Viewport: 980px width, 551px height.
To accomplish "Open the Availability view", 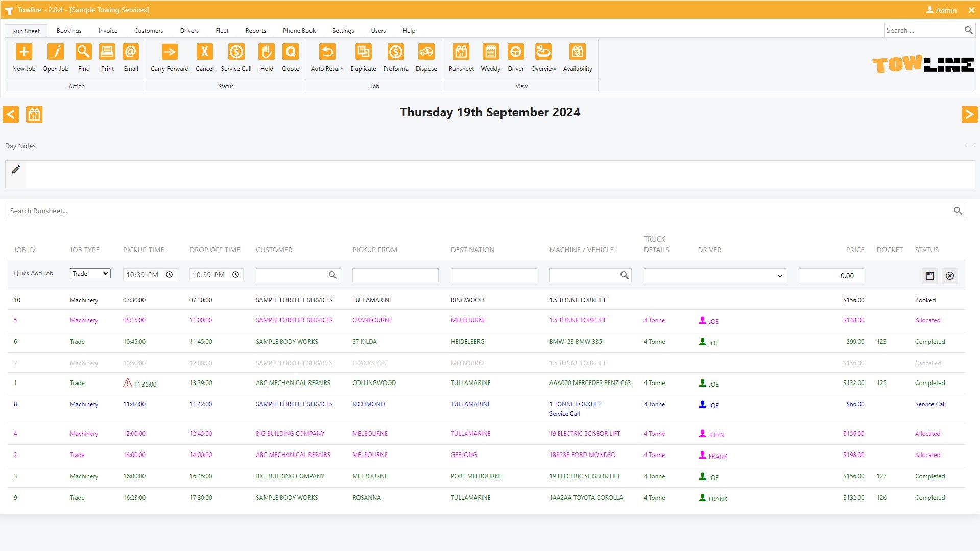I will click(x=577, y=52).
